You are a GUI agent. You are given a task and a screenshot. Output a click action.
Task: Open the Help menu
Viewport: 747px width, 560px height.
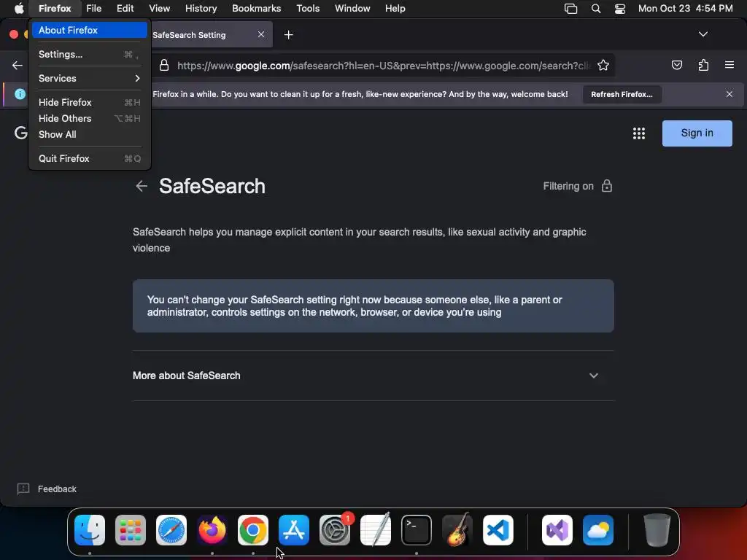(395, 8)
